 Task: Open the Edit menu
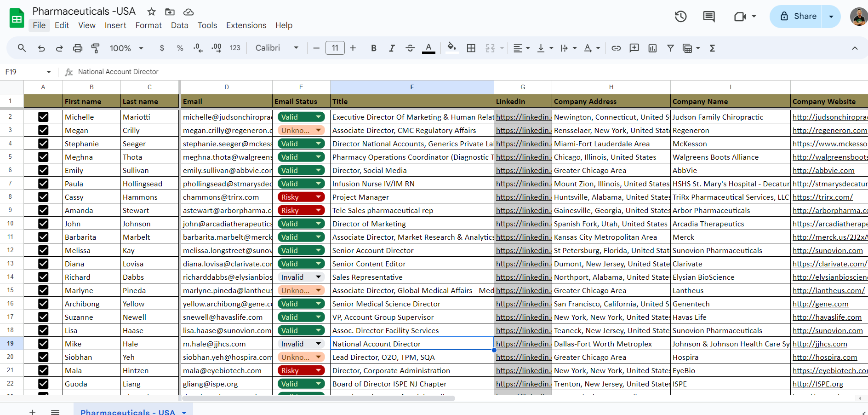tap(62, 25)
